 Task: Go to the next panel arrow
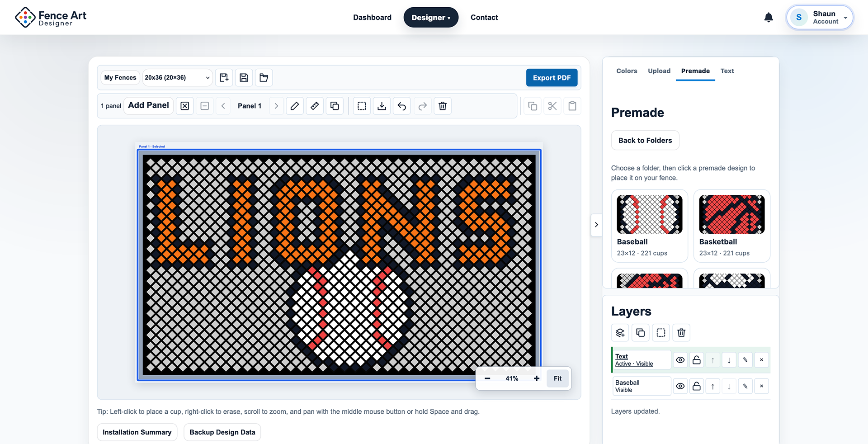click(x=276, y=106)
